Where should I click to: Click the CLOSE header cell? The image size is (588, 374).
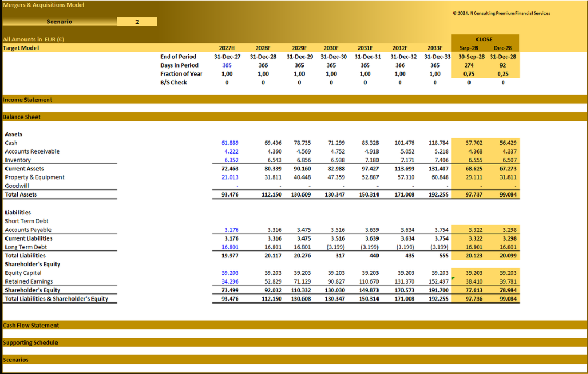(x=484, y=39)
